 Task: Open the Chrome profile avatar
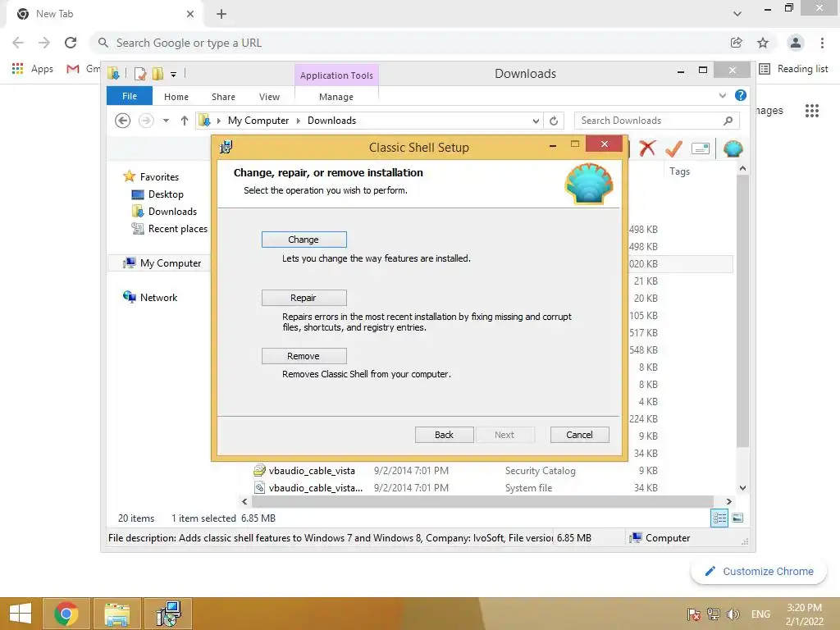[796, 43]
